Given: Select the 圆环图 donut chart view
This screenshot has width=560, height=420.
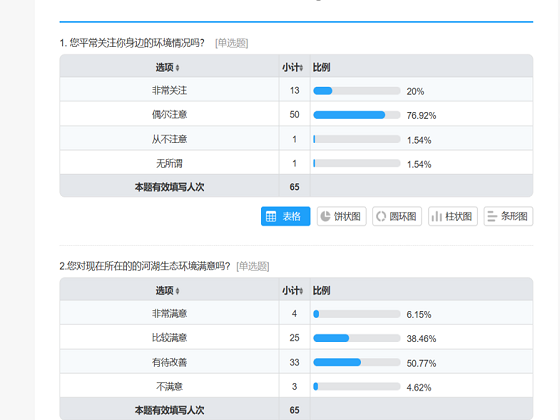Looking at the screenshot, I should [397, 216].
